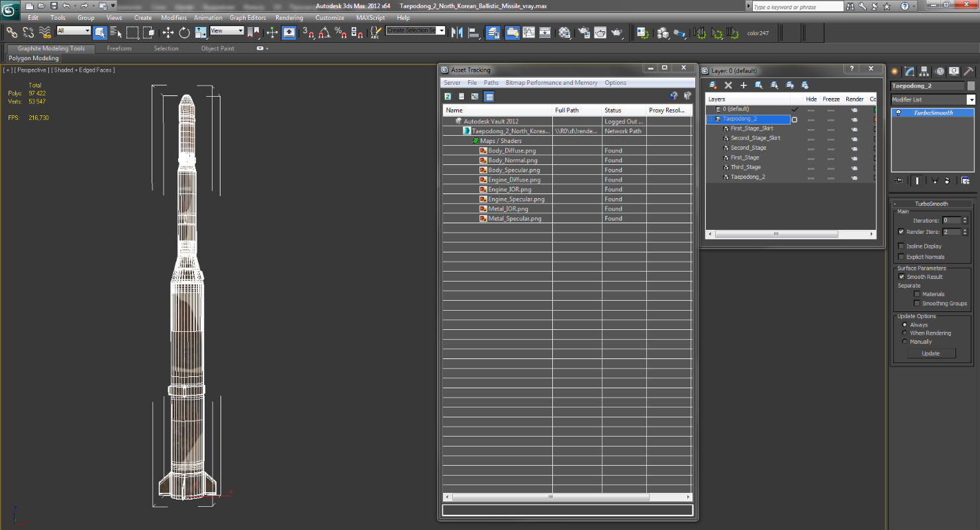Open Paths menu in Asset Tracking

[x=491, y=83]
